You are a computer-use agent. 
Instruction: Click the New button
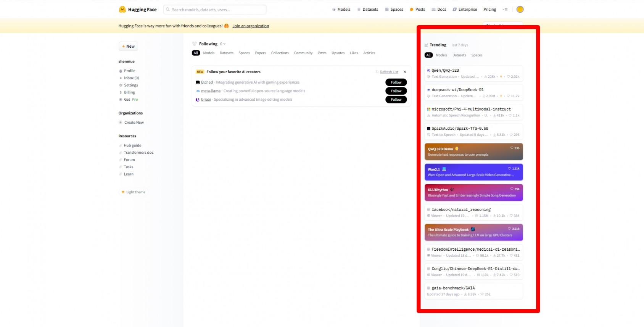tap(128, 46)
